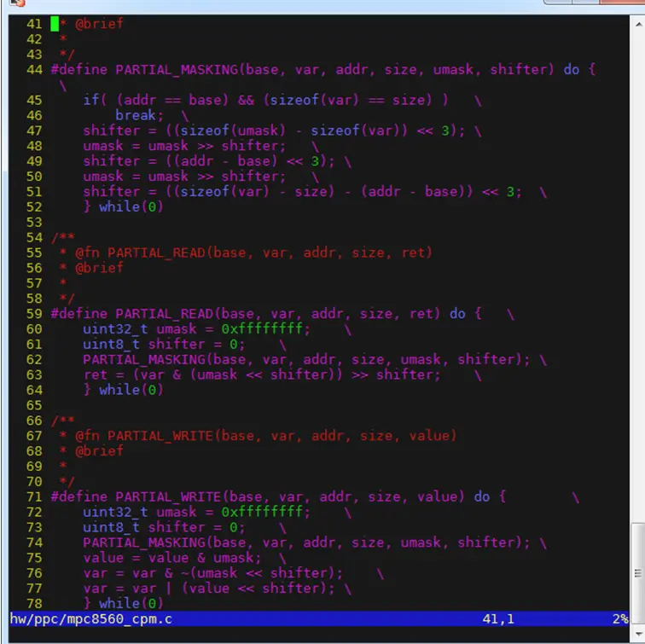Click line number 59
645x644 pixels.
click(x=34, y=314)
